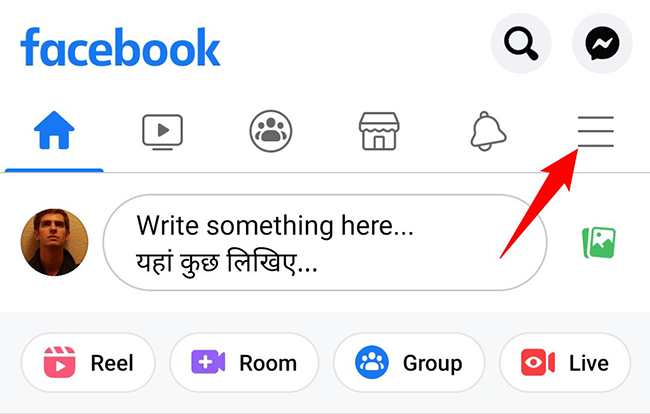The height and width of the screenshot is (414, 650).
Task: Open profile via the avatar picture
Action: point(54,242)
